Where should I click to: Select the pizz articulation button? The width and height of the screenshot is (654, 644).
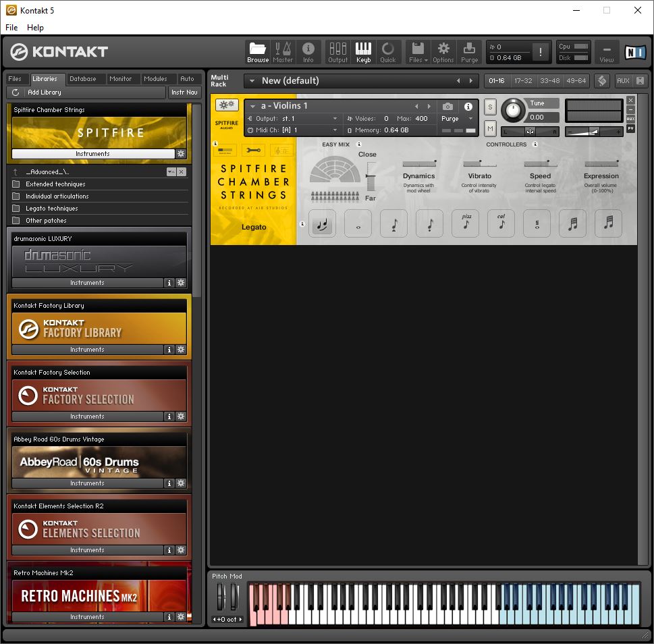click(466, 224)
